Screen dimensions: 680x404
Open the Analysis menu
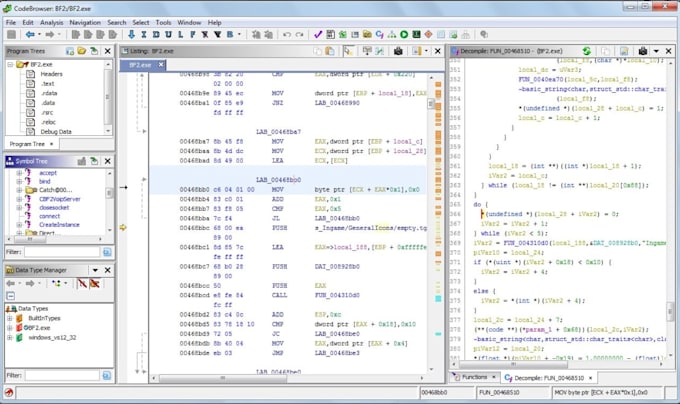point(52,22)
